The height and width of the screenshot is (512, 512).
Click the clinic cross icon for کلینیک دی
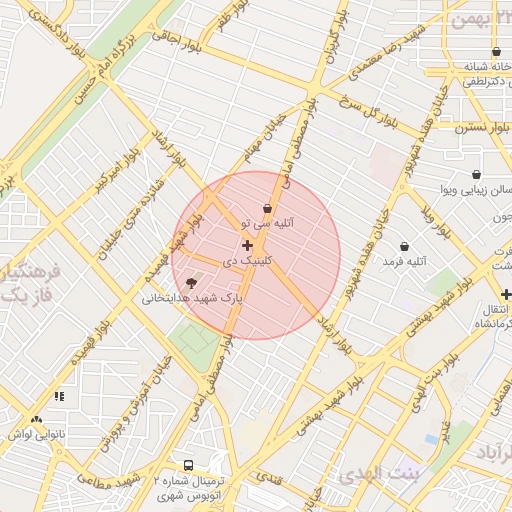point(247,246)
